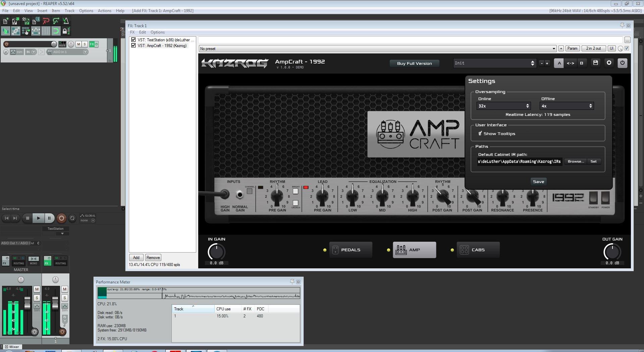Open the FX menu in FX window
644x352 pixels.
tap(132, 32)
